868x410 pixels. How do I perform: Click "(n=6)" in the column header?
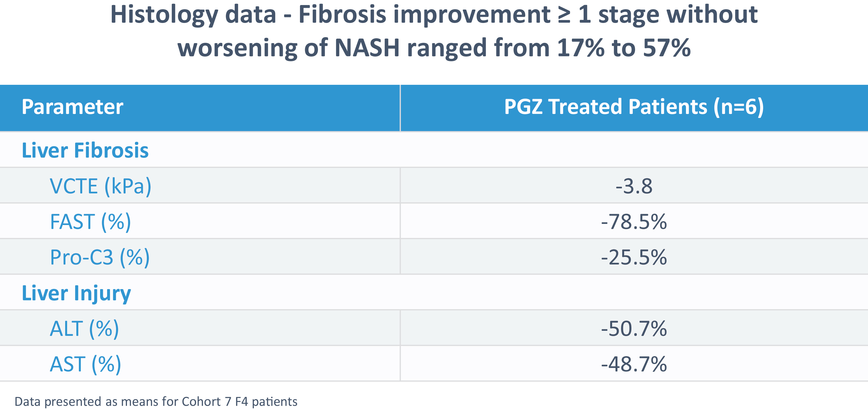738,107
